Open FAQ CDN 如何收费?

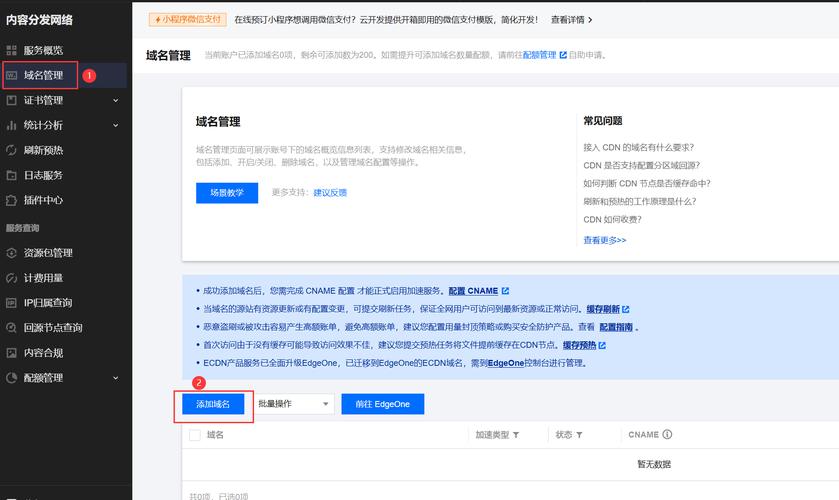(x=612, y=219)
